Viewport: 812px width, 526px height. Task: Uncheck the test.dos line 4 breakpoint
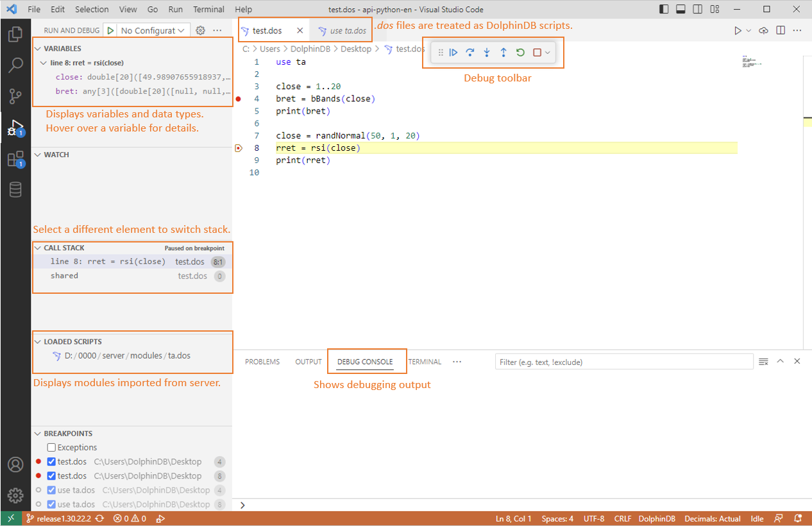tap(51, 462)
